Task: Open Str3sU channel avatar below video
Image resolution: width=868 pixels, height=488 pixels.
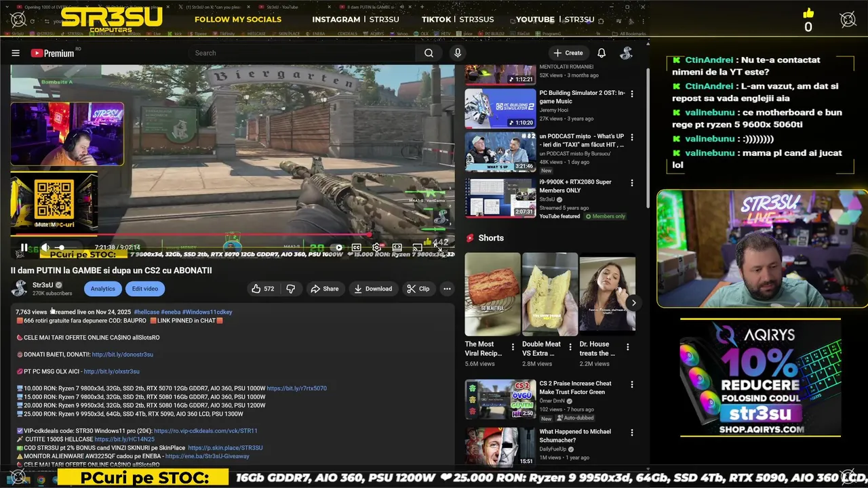Action: [x=19, y=289]
